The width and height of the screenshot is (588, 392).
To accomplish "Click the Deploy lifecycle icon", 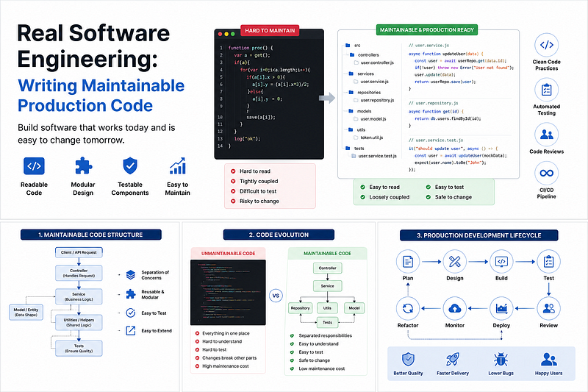I will (x=501, y=309).
